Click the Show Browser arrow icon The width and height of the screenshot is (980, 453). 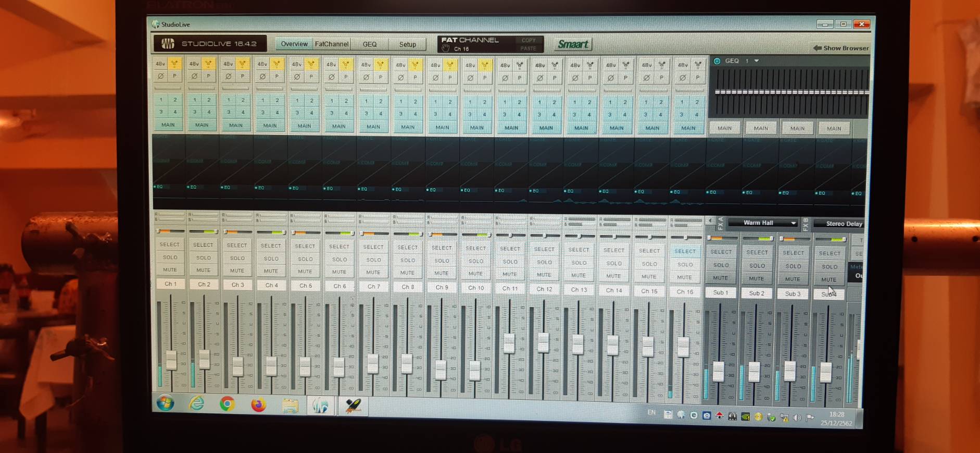(817, 48)
